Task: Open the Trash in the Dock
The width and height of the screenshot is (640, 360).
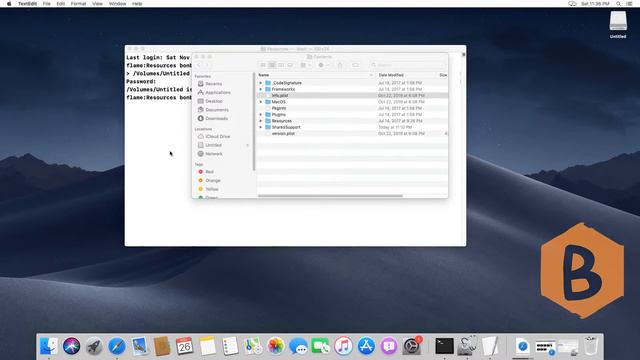Action: coord(591,346)
